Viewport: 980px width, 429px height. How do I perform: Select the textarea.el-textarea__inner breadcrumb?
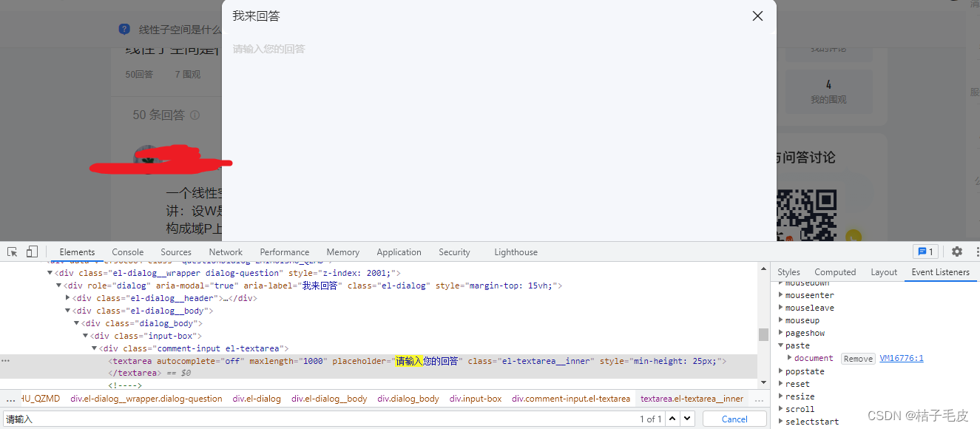click(x=692, y=399)
